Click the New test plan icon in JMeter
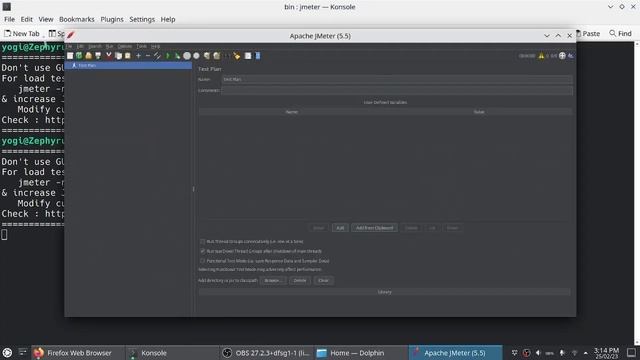The image size is (640, 360). tap(70, 56)
